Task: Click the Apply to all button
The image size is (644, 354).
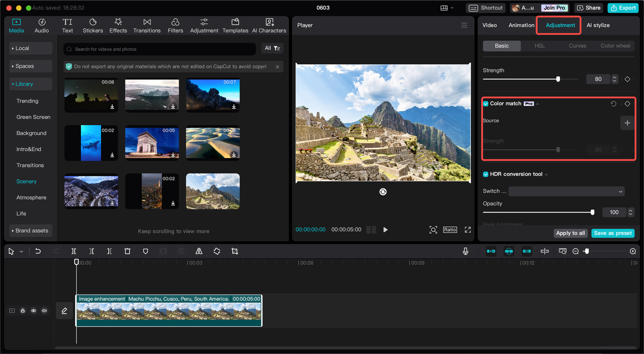Action: [x=570, y=233]
